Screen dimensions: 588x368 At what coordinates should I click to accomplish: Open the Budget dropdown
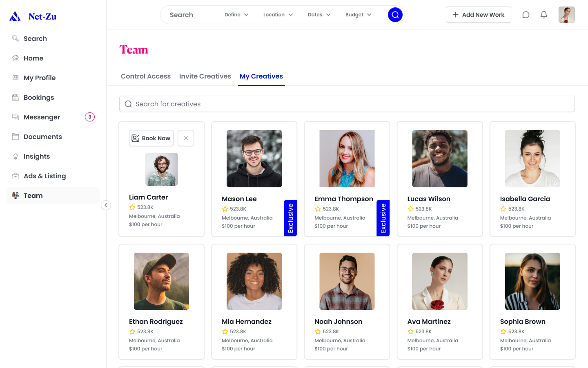[358, 15]
